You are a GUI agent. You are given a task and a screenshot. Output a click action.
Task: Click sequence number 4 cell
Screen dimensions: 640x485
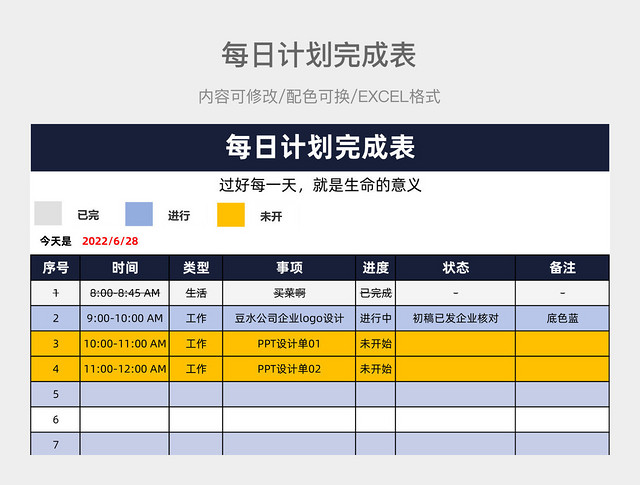click(56, 369)
